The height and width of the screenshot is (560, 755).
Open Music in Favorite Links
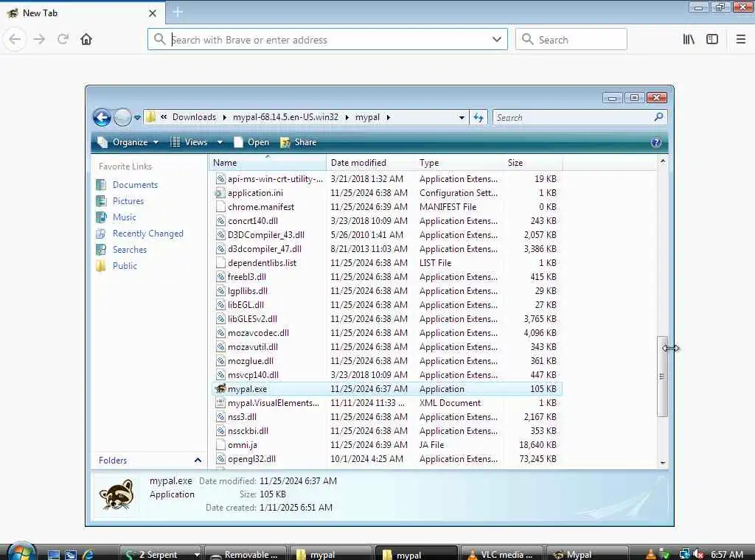(116, 217)
